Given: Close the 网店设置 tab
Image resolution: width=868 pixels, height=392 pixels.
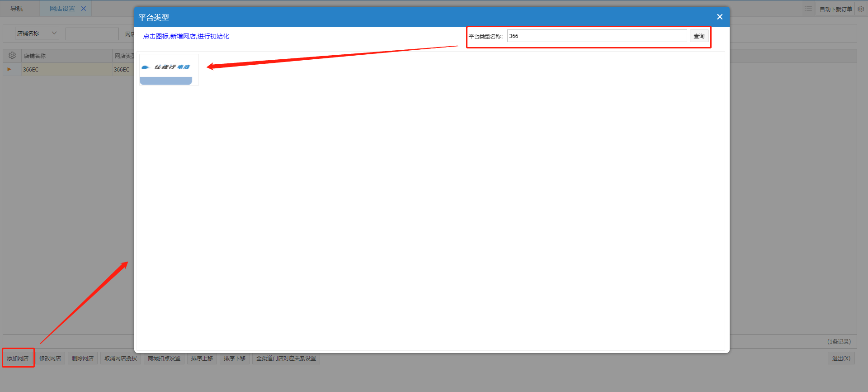Looking at the screenshot, I should (84, 9).
